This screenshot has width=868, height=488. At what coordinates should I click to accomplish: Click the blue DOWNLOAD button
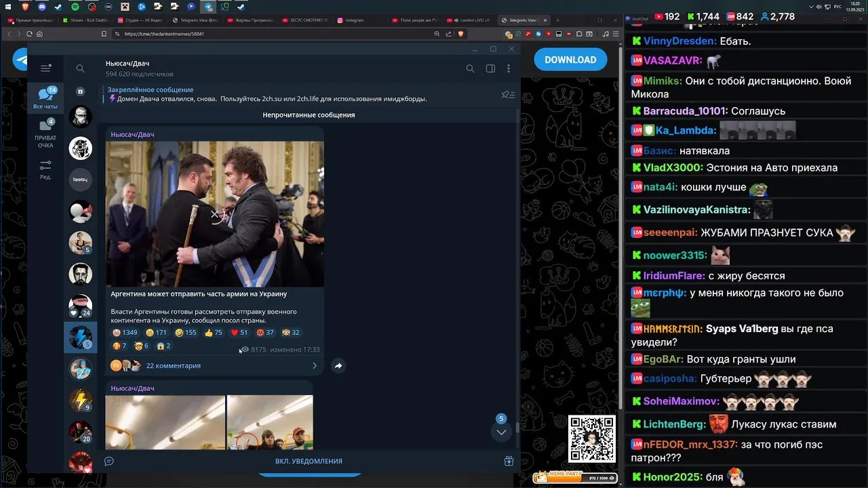point(570,60)
